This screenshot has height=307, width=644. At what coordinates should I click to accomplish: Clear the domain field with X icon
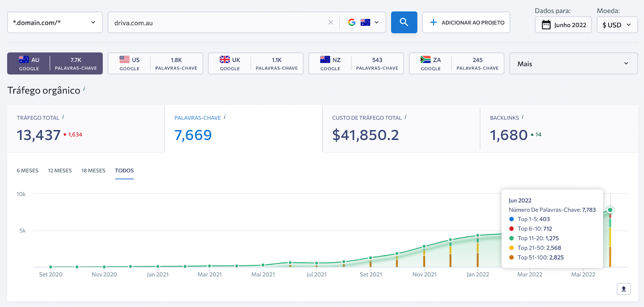point(330,22)
